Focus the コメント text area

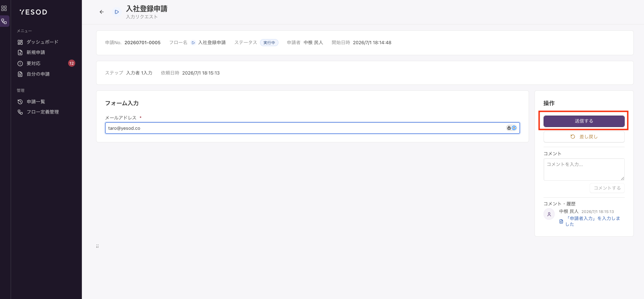pos(584,169)
